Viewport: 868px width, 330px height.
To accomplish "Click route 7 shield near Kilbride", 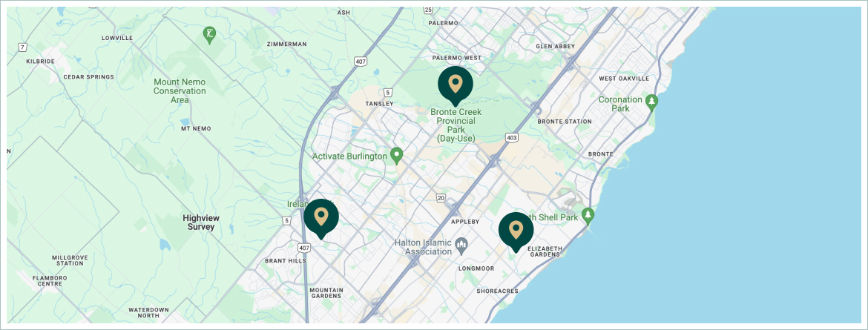I will click(x=22, y=47).
